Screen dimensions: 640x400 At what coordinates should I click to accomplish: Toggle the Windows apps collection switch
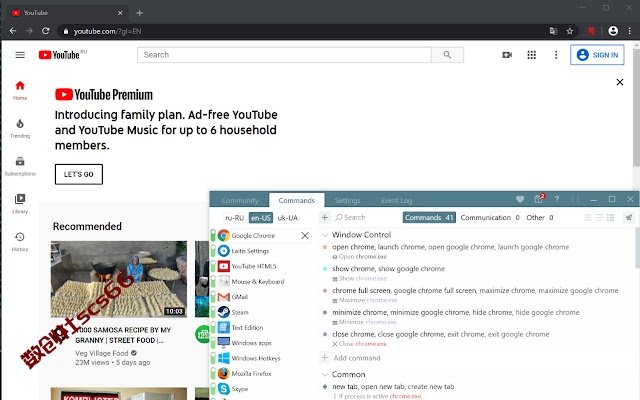[x=213, y=342]
